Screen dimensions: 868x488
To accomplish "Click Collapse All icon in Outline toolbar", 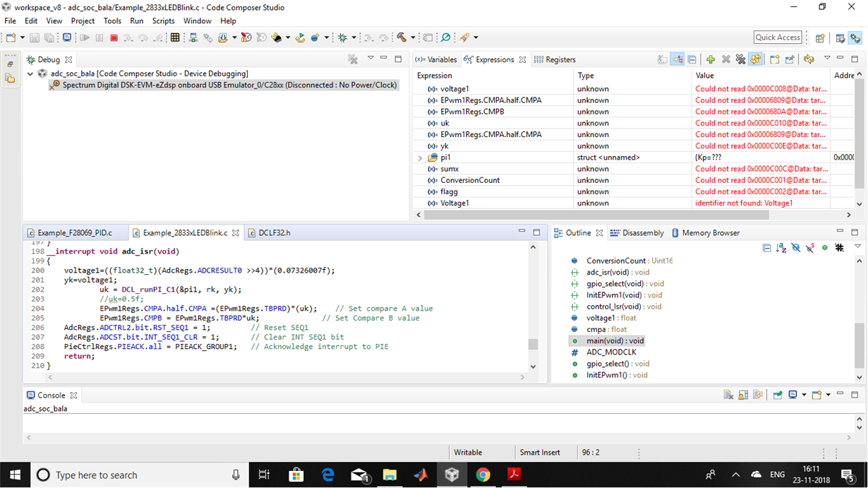I will [x=767, y=248].
